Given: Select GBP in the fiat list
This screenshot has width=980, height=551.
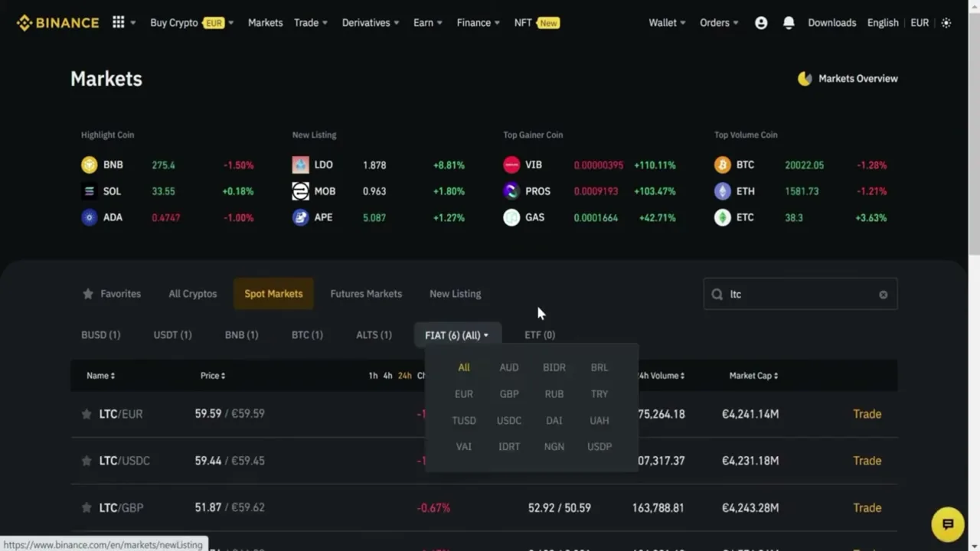Looking at the screenshot, I should [x=509, y=394].
